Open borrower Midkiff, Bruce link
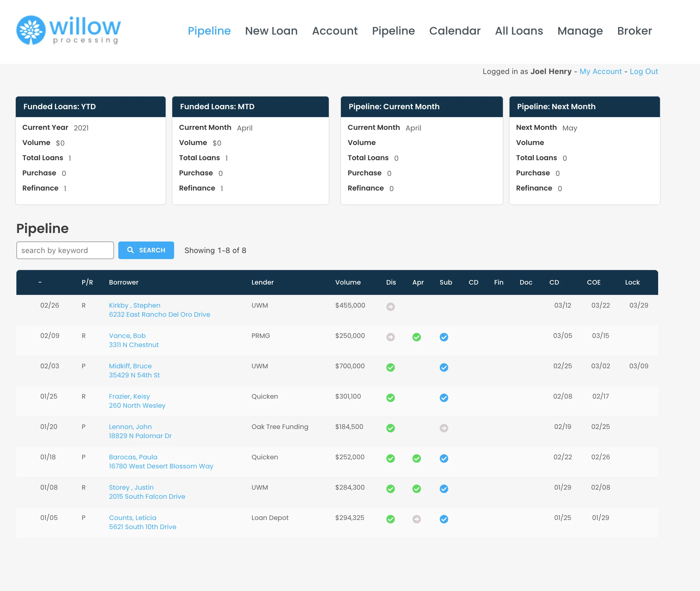Viewport: 700px width, 591px height. (x=130, y=366)
